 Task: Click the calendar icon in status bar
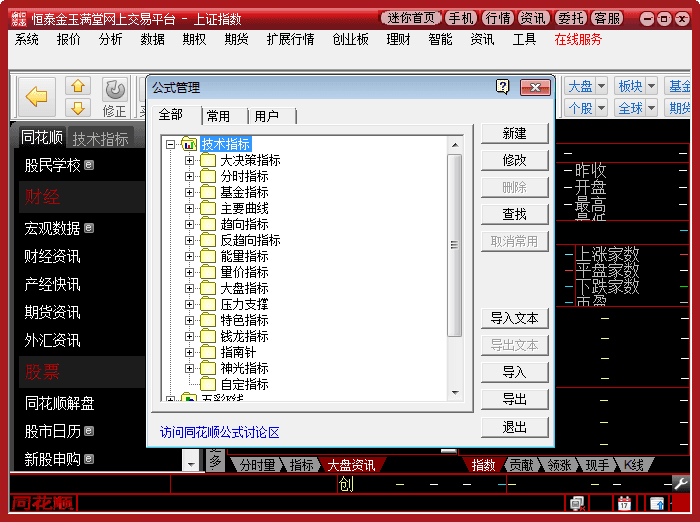[624, 503]
